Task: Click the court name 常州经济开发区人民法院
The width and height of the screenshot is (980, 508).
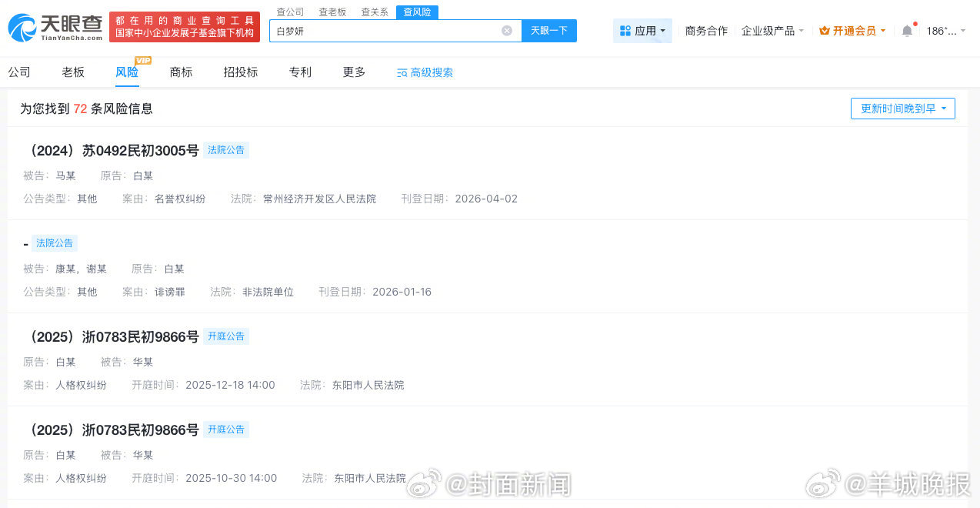Action: (x=319, y=199)
